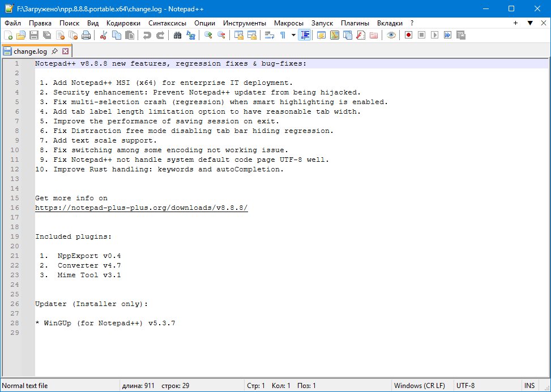Zoom in using the magnifier plus icon
Image resolution: width=551 pixels, height=392 pixels.
pos(208,35)
